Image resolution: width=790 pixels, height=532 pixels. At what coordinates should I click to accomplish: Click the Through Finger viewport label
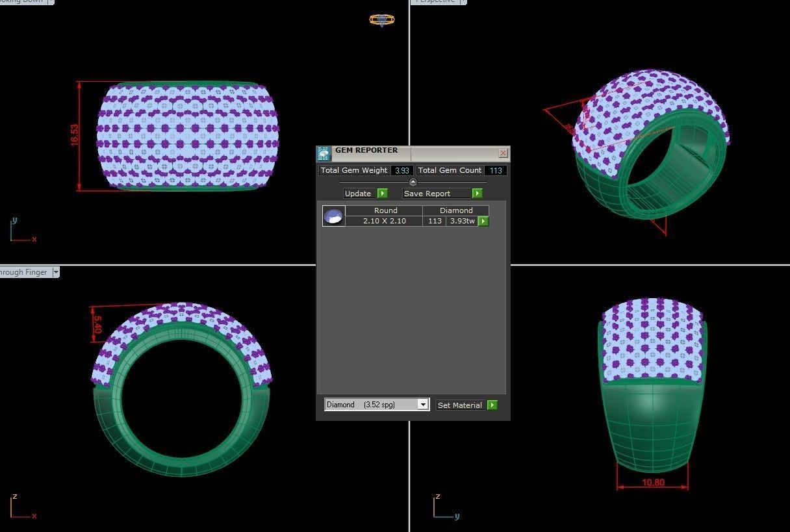[23, 272]
